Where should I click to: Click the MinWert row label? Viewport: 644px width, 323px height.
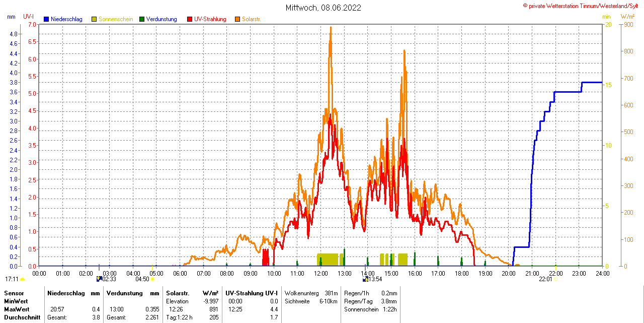click(16, 301)
